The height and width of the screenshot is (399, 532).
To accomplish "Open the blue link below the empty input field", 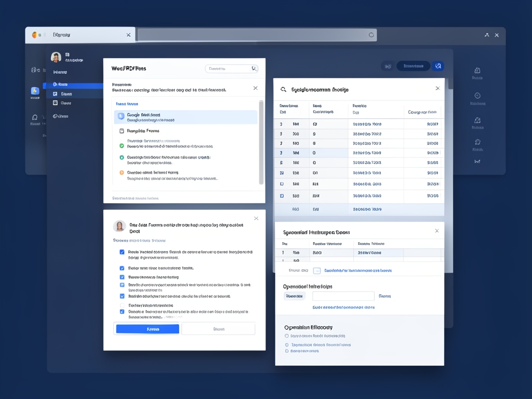I will [344, 308].
